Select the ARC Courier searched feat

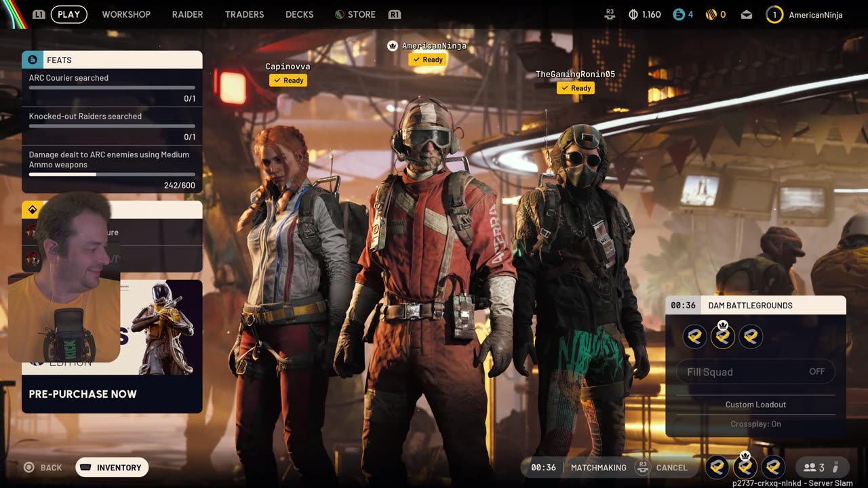click(112, 87)
